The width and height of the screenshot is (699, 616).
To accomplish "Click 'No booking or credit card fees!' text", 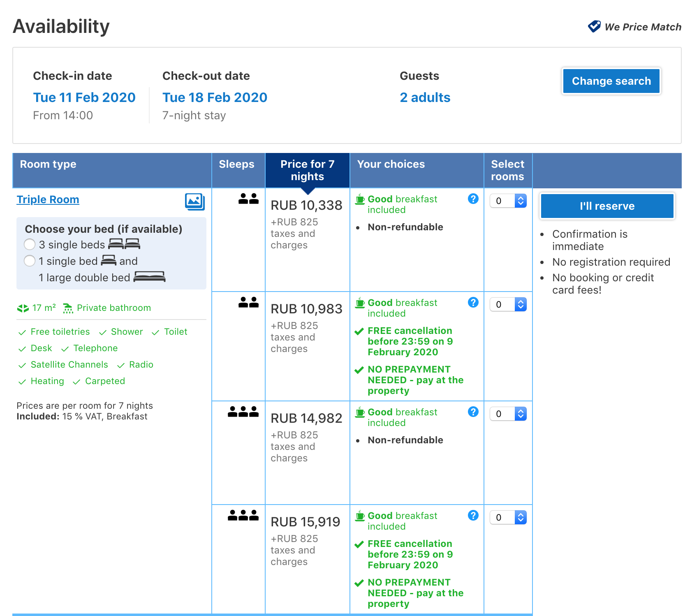I will (x=603, y=284).
